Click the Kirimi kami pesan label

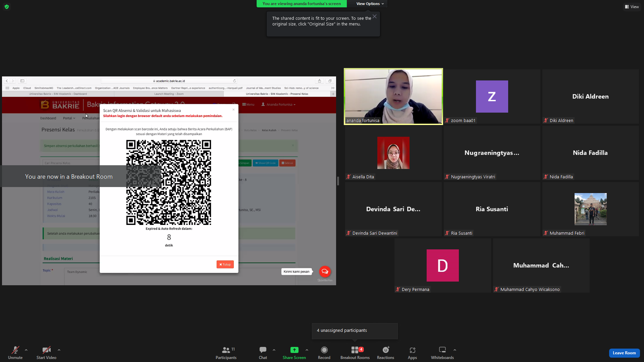297,272
